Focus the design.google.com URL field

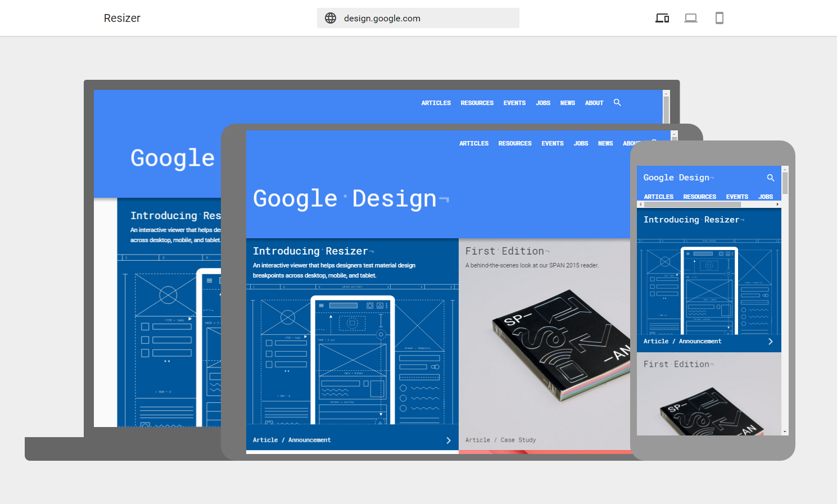click(418, 18)
